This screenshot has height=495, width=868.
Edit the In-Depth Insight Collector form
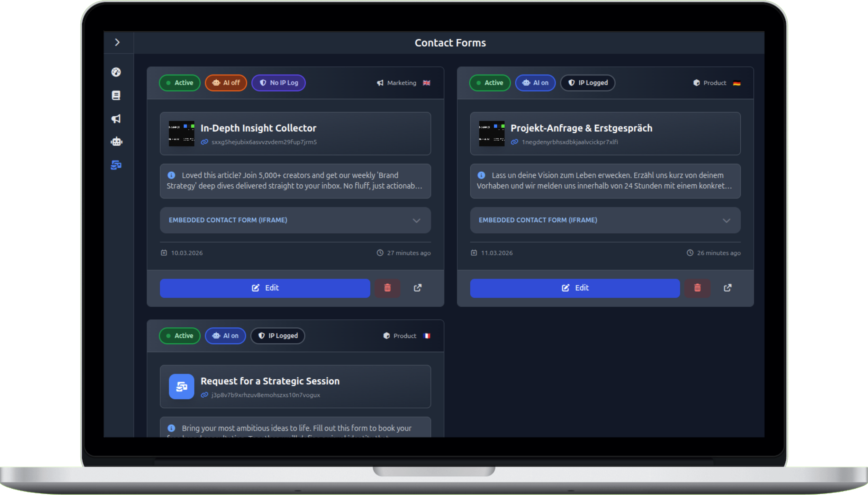(x=265, y=288)
